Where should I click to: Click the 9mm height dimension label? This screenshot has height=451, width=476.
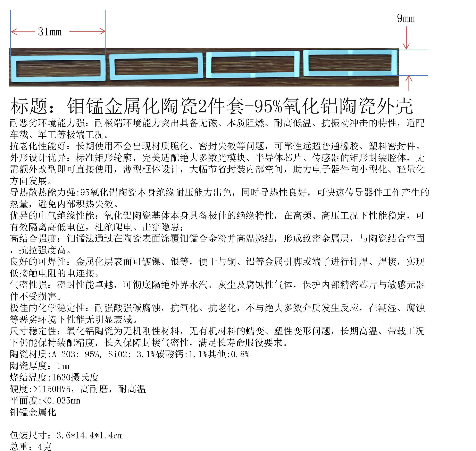tap(406, 18)
